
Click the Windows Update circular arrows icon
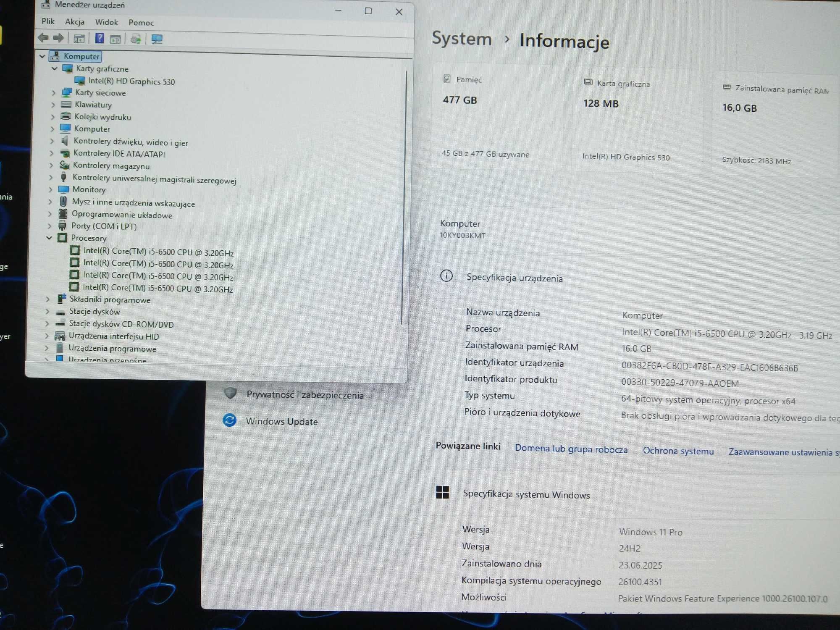(x=229, y=420)
